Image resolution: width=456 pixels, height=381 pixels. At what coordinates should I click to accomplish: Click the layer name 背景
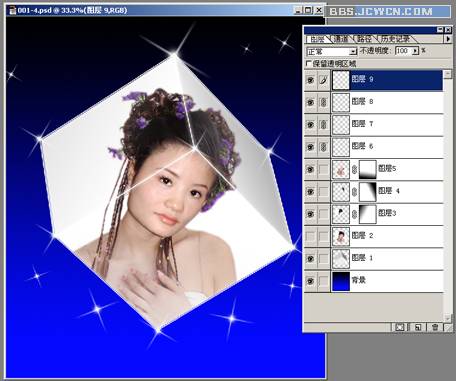[359, 280]
